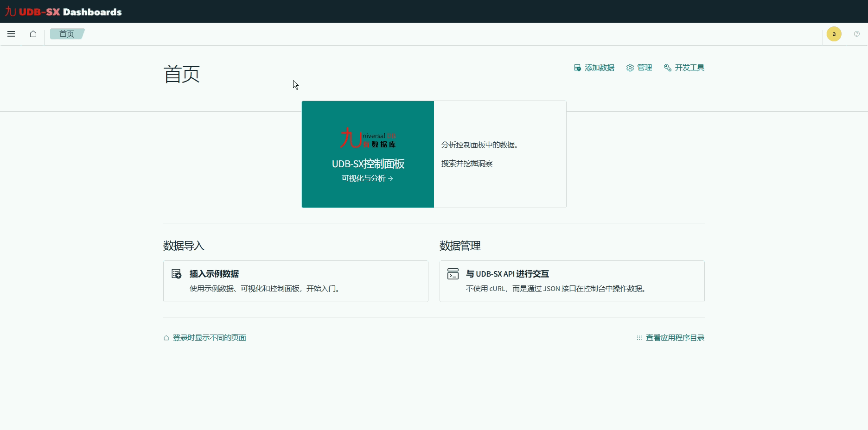
Task: Click the apps grid icon near 查看应用程序目录
Action: [639, 338]
